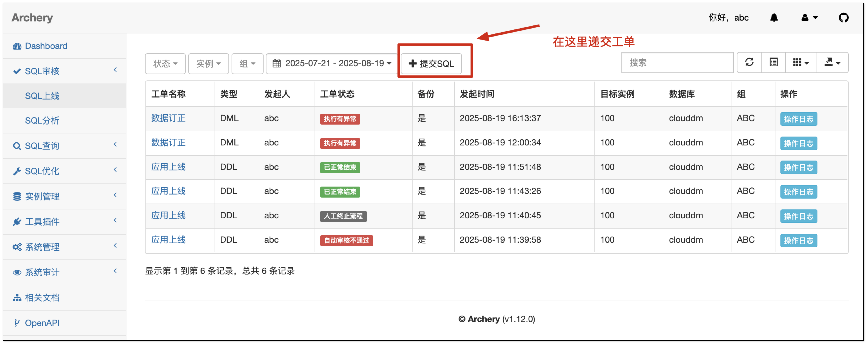Click the notification bell icon
The image size is (868, 345).
coord(774,17)
